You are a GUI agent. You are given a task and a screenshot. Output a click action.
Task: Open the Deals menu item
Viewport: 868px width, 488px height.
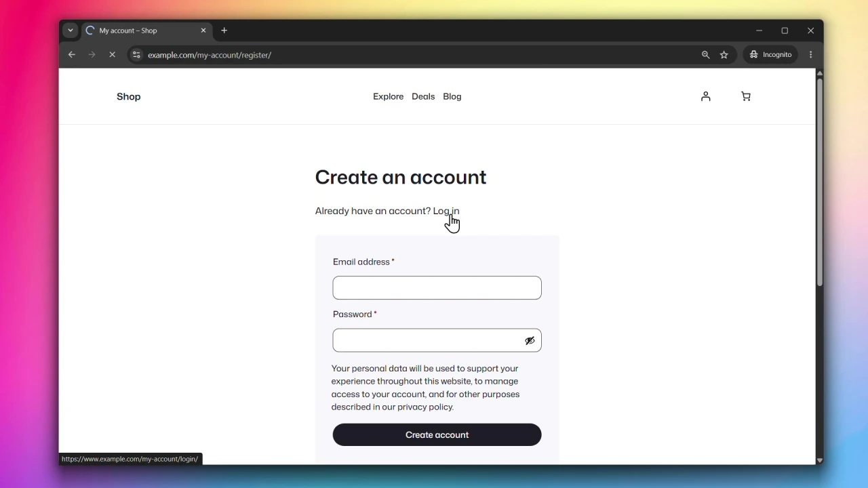423,97
